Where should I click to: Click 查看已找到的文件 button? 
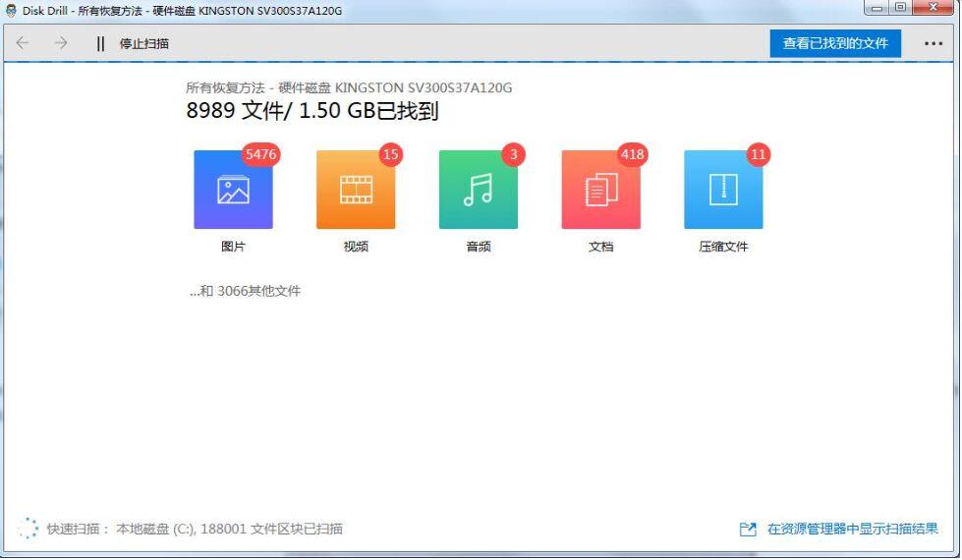point(835,43)
